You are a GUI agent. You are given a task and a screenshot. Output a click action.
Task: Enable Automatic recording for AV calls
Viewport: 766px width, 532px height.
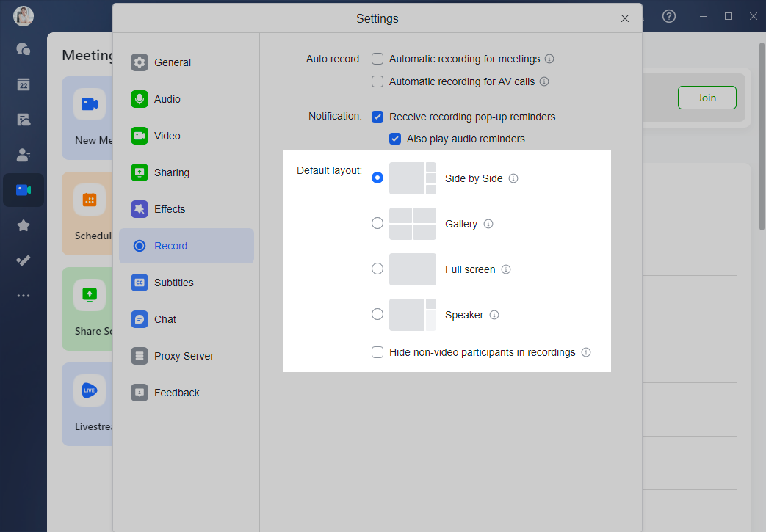tap(377, 81)
